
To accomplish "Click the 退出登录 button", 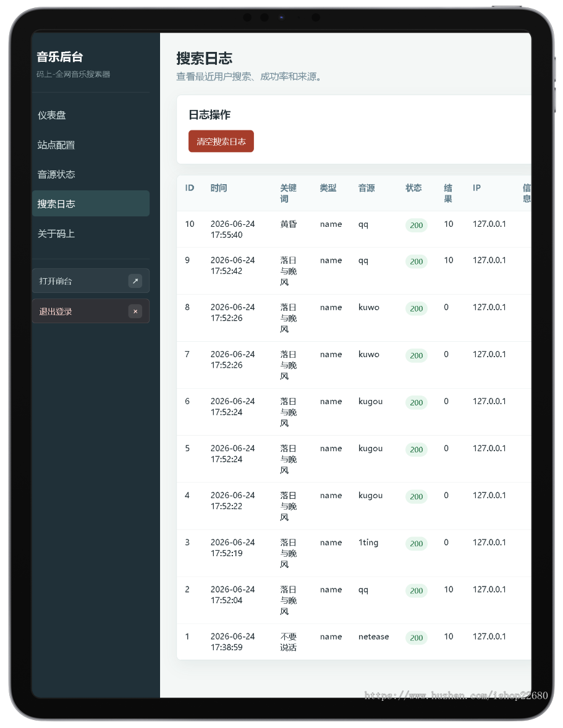I will click(91, 311).
